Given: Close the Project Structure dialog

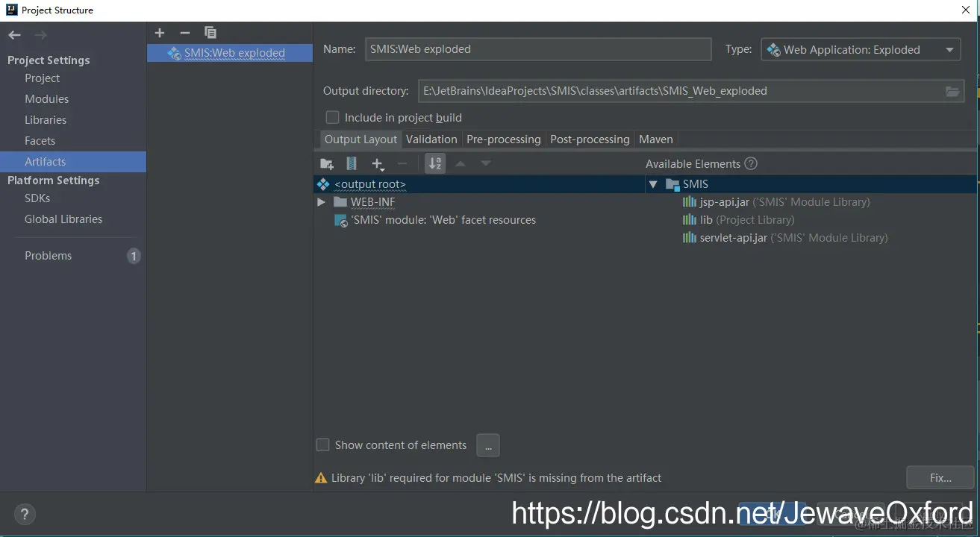Looking at the screenshot, I should point(966,10).
